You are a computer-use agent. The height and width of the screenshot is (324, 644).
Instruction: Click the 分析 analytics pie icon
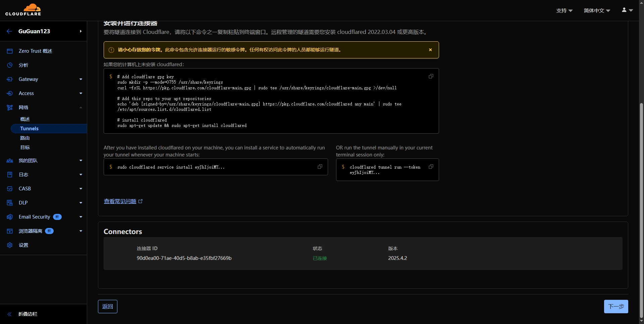10,65
